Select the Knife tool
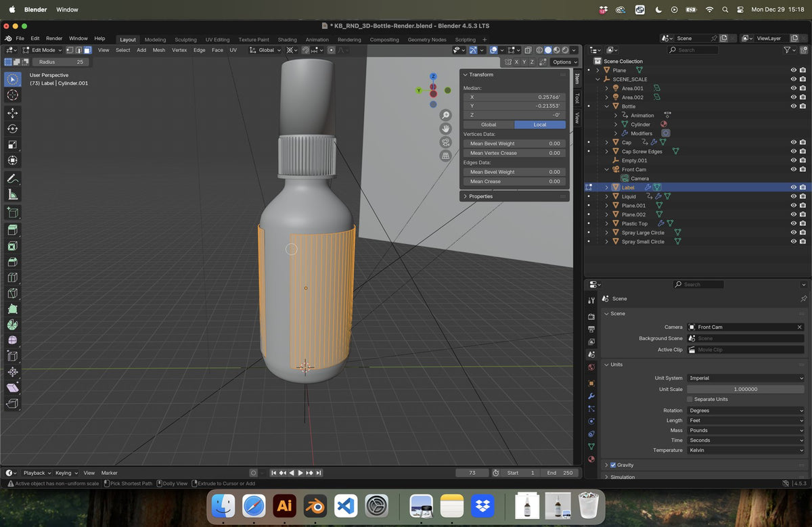Viewport: 812px width, 527px height. [12, 294]
